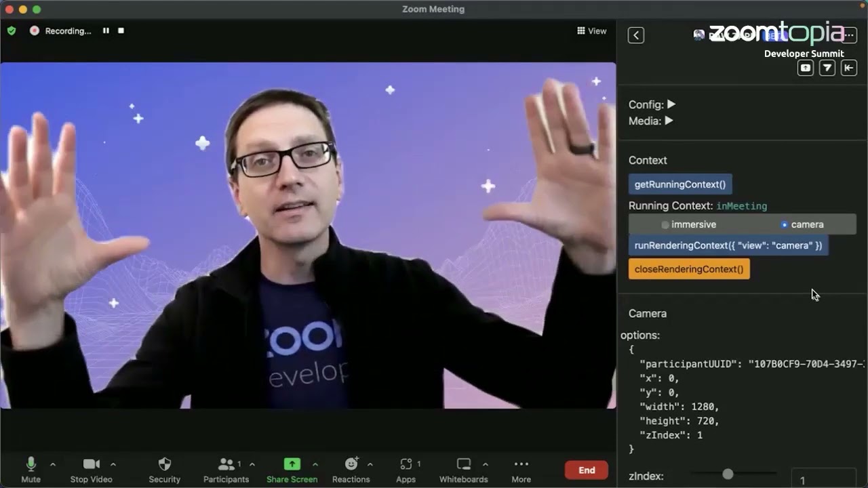This screenshot has height=488, width=868.
Task: Select the camera radio option
Action: [x=785, y=224]
